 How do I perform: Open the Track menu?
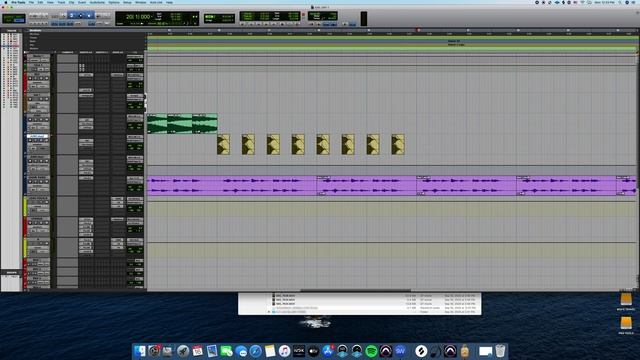(61, 2)
